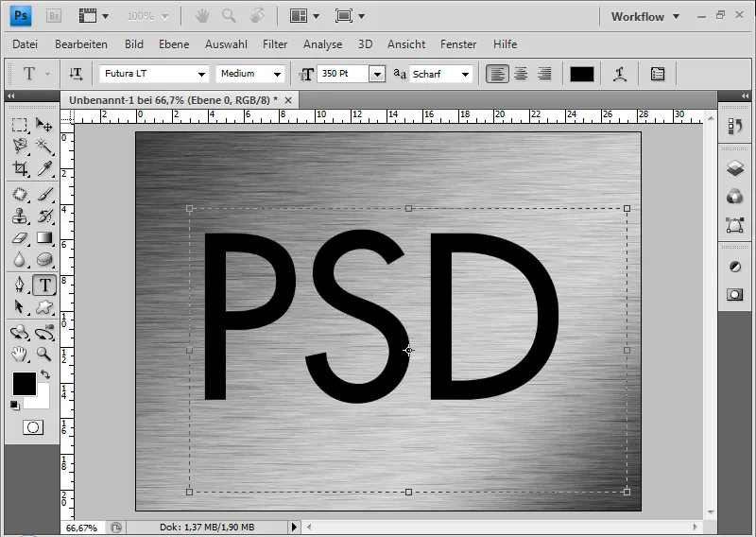Select the Move tool

pos(44,125)
